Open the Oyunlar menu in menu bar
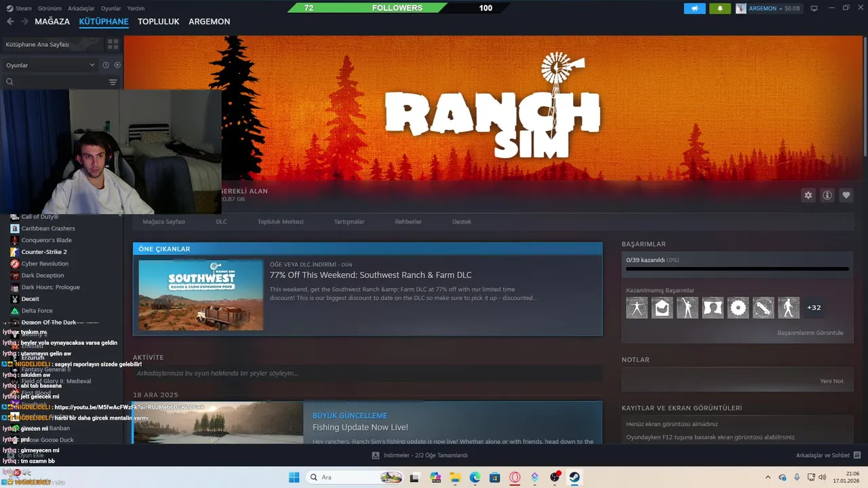 tap(111, 8)
